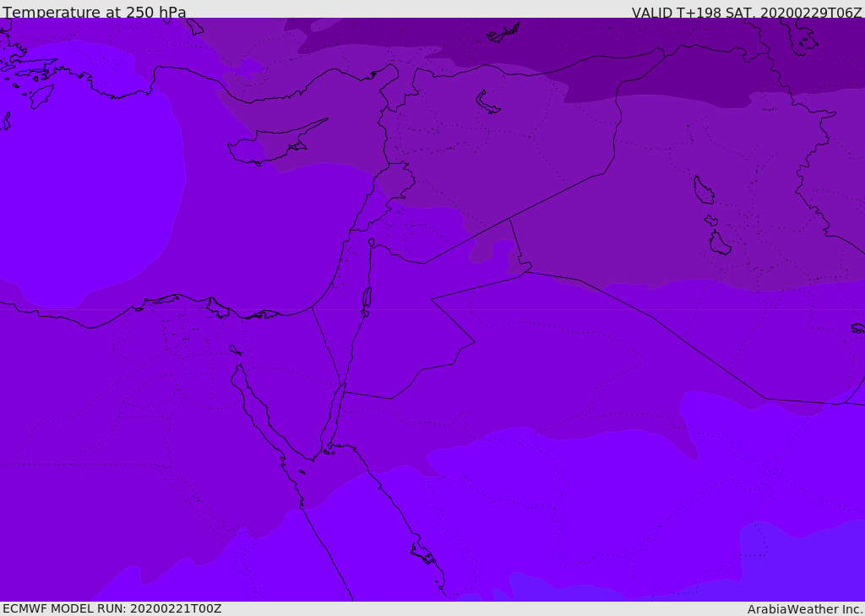Click the Dead Sea outline on the map
The image size is (865, 616).
[x=367, y=298]
